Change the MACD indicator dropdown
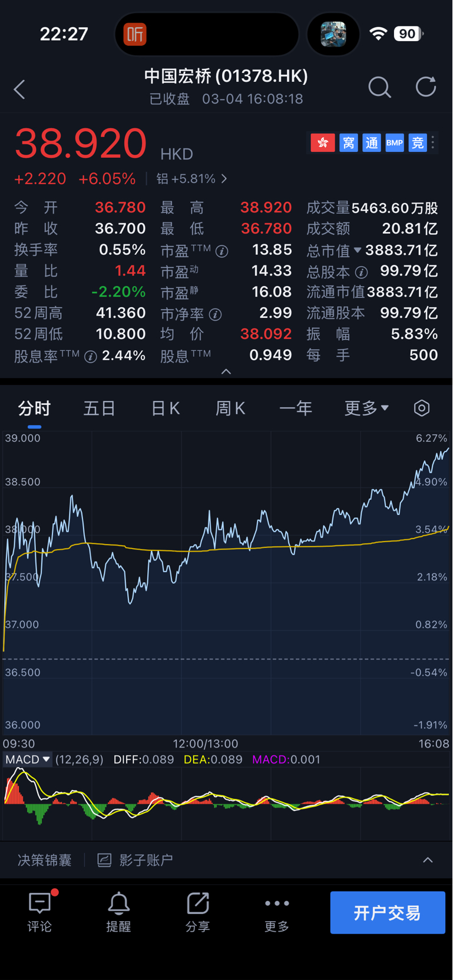The height and width of the screenshot is (980, 453). pyautogui.click(x=28, y=759)
